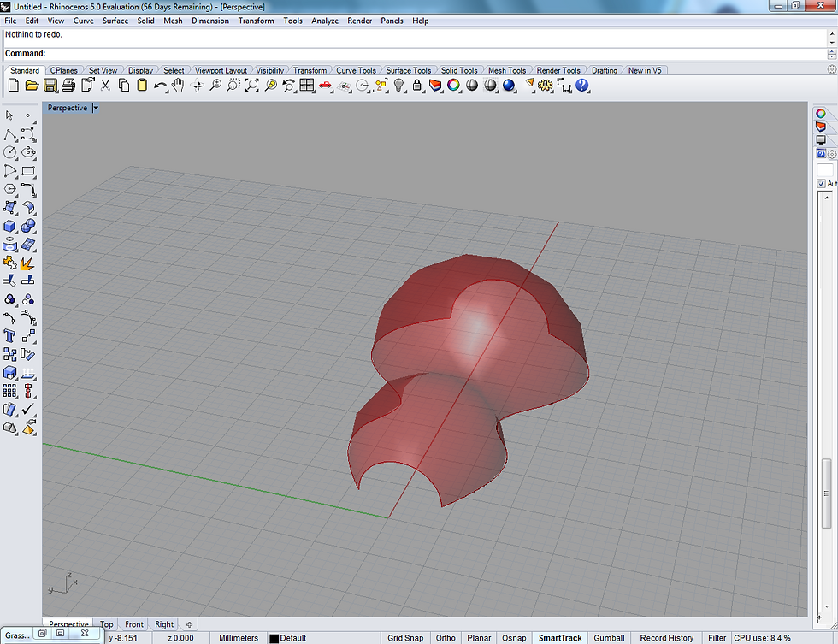838x644 pixels.
Task: Toggle Grid Snap in the status bar
Action: 405,638
